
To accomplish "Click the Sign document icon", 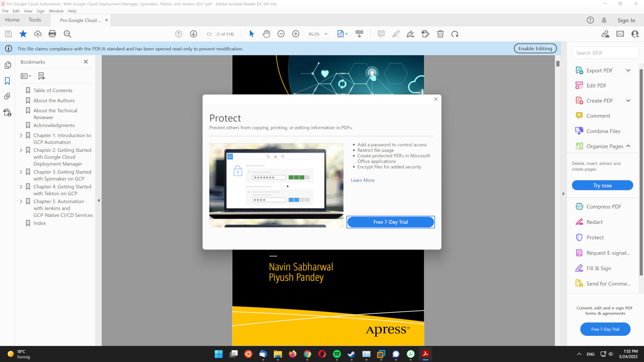I will pyautogui.click(x=411, y=34).
